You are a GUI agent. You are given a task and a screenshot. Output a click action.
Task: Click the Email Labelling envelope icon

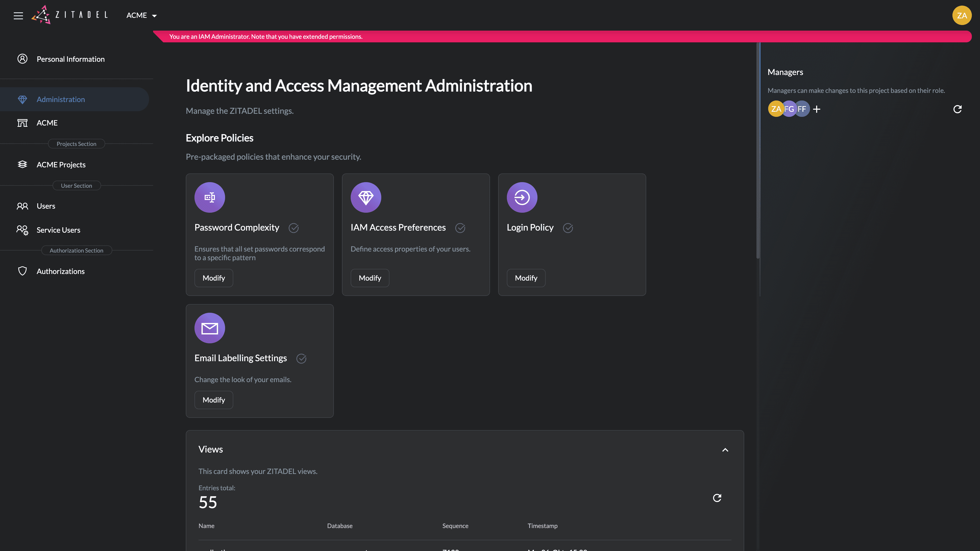210,328
